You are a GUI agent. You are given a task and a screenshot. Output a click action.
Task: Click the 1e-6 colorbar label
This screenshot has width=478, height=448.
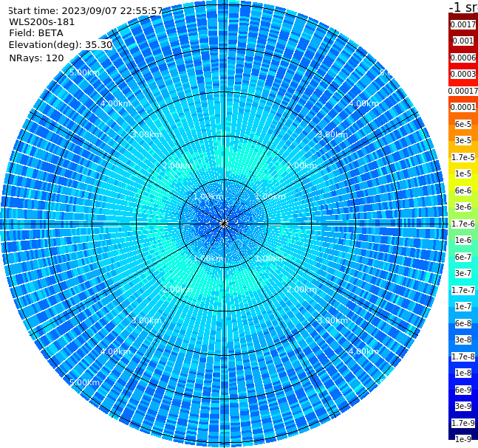point(463,240)
